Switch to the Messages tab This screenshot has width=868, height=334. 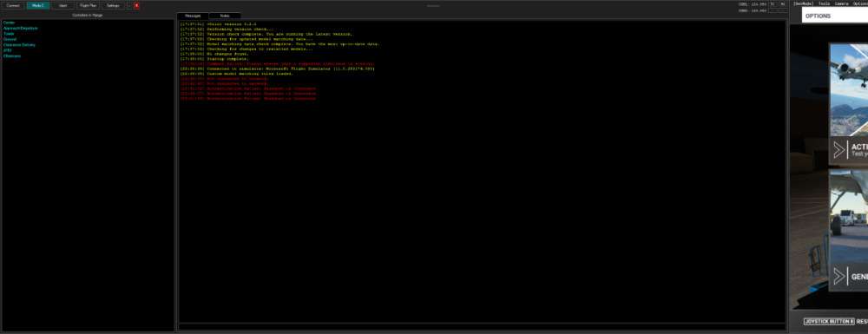tap(193, 16)
